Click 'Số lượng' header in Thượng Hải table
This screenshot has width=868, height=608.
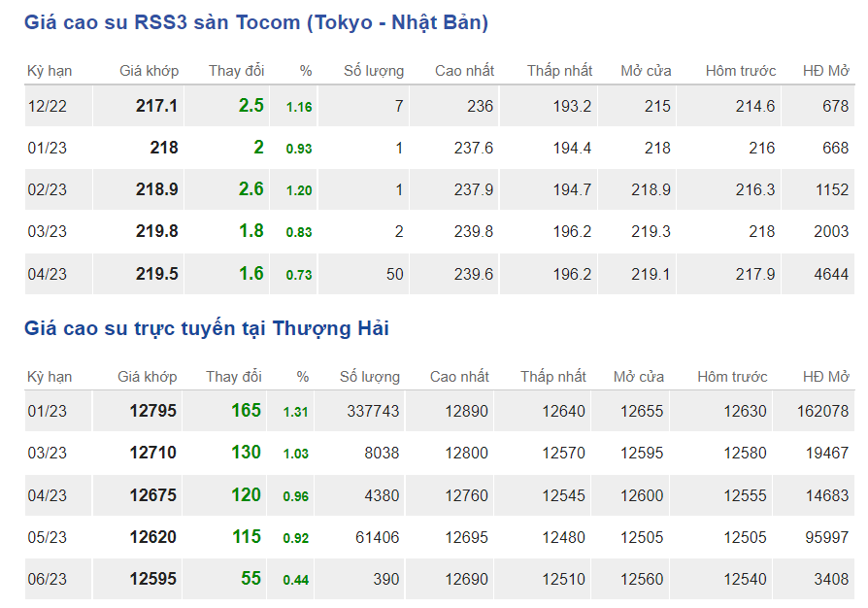coord(369,377)
